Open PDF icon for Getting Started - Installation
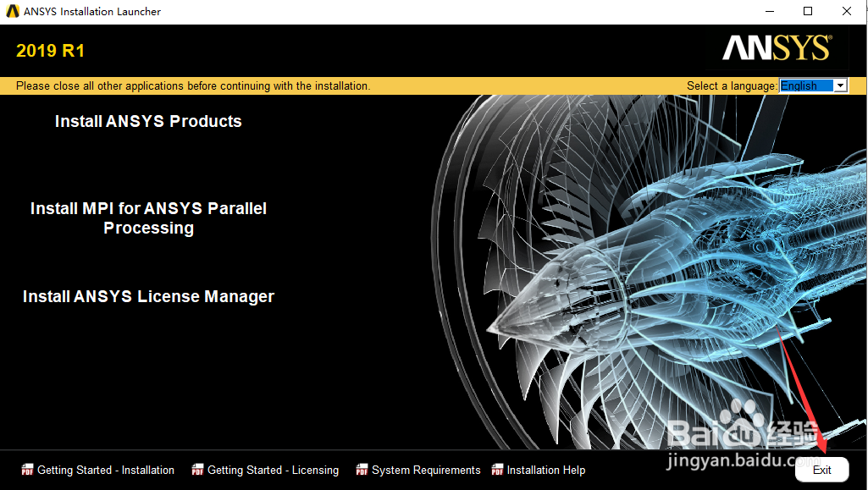Screen dimensions: 868x490 point(27,470)
